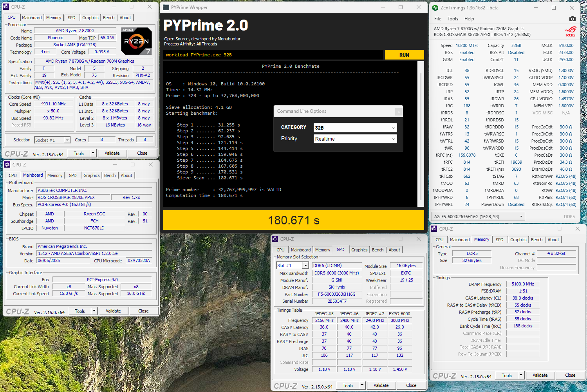Switch to CPU tab in SPD window

(281, 250)
